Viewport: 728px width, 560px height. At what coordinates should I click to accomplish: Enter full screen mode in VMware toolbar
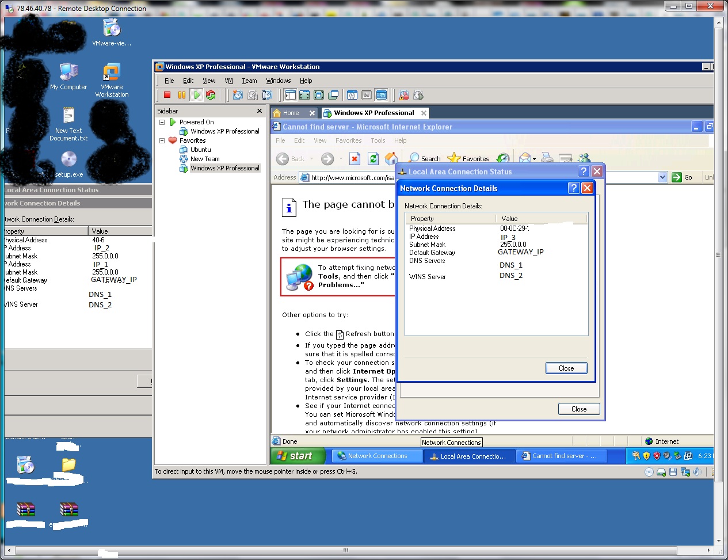(x=319, y=95)
